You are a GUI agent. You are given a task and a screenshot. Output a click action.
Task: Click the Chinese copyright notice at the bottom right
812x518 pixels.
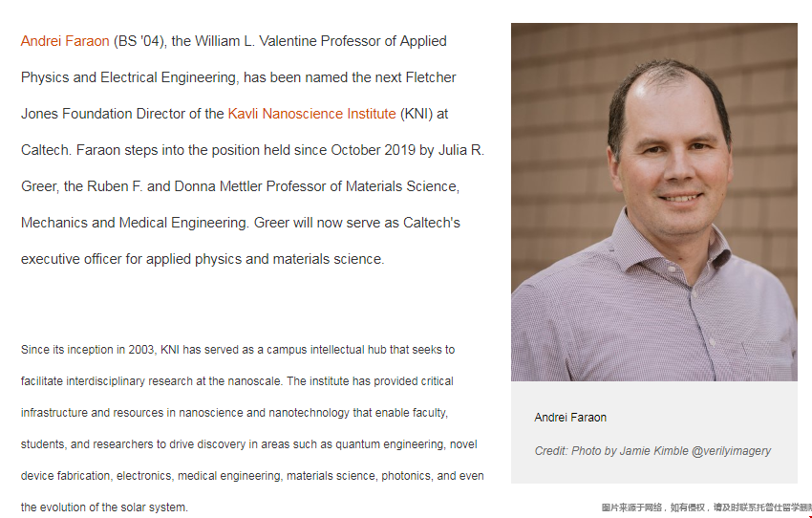tap(706, 507)
